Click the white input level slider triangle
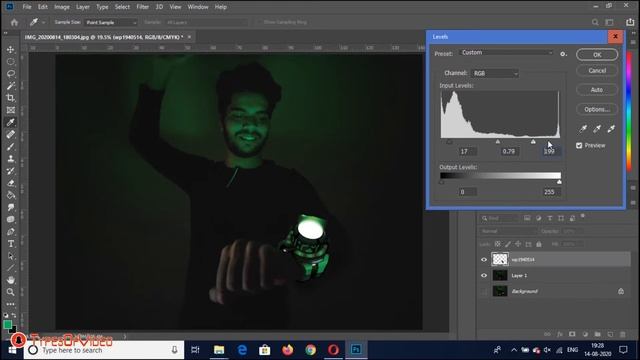This screenshot has height=360, width=640. [x=533, y=142]
